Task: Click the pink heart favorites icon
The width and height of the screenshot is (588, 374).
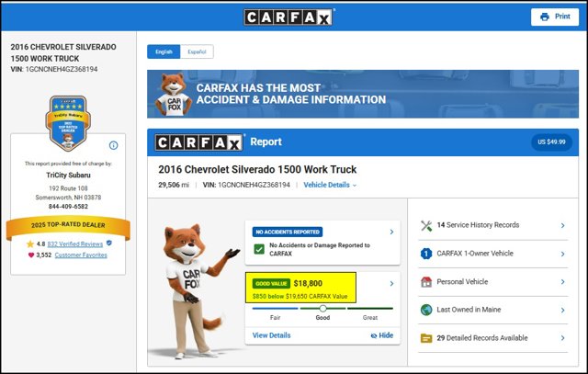Action: click(x=31, y=255)
